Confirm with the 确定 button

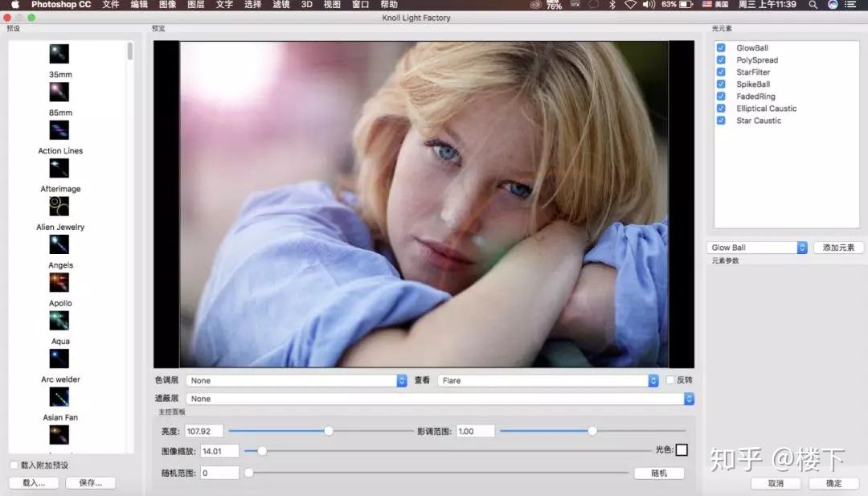coord(833,483)
